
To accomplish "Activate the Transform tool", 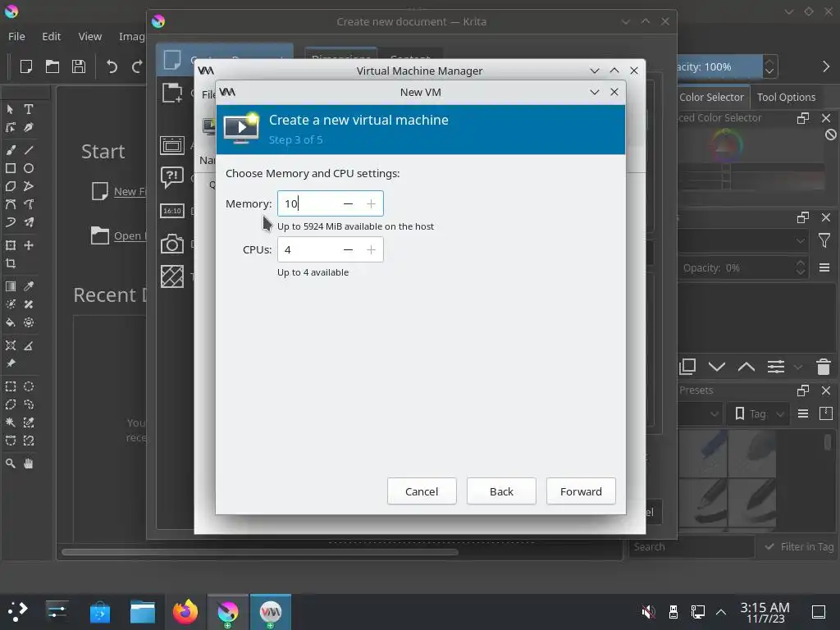I will pos(10,245).
